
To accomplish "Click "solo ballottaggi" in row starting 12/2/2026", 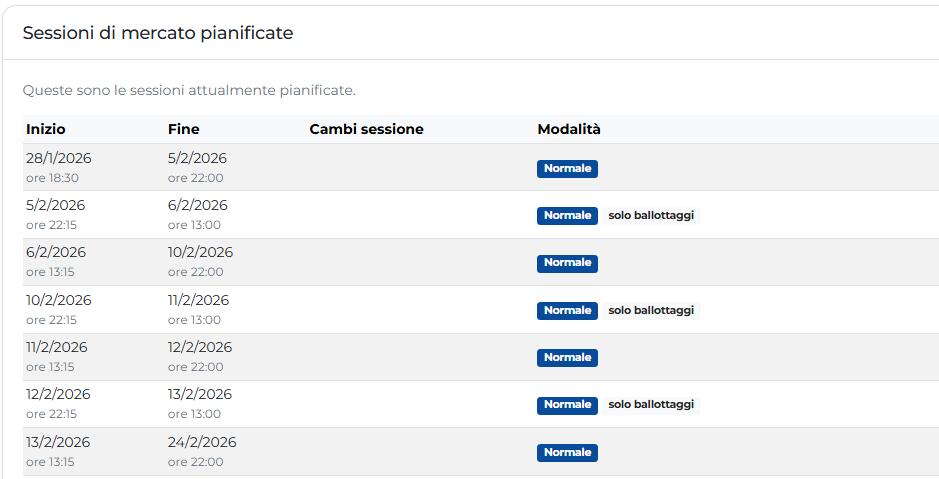I will tap(650, 404).
